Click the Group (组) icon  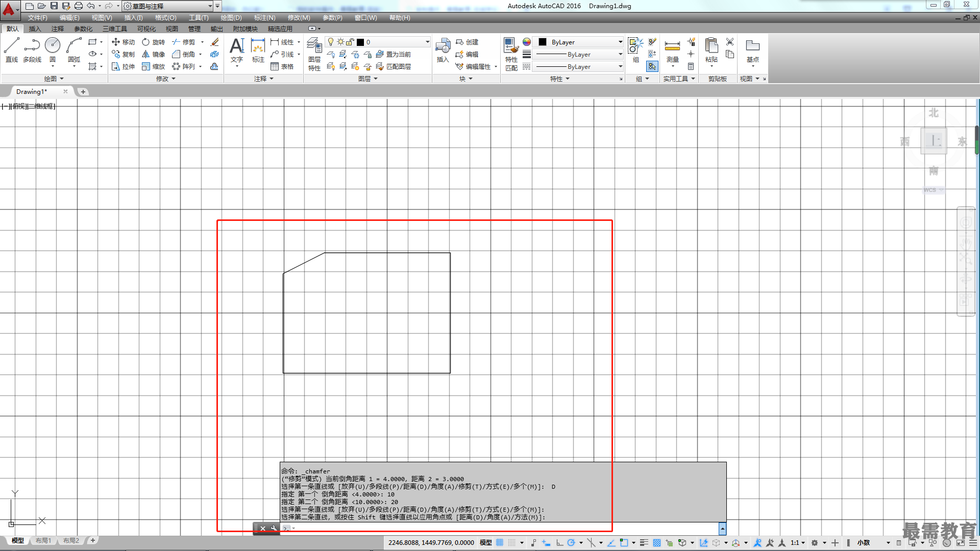coord(635,50)
